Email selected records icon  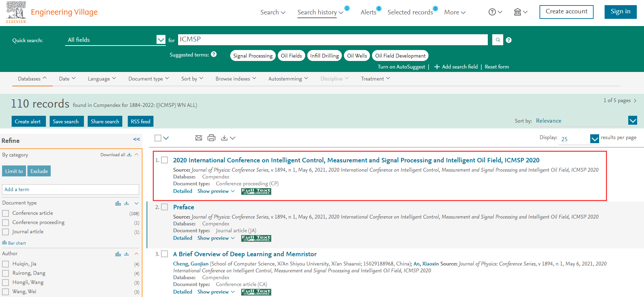click(x=199, y=138)
